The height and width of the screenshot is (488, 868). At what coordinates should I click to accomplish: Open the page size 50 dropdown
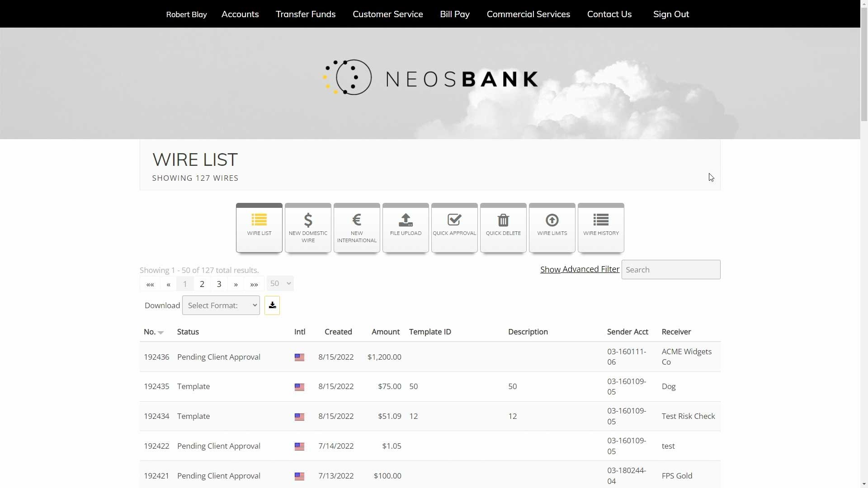(x=280, y=283)
